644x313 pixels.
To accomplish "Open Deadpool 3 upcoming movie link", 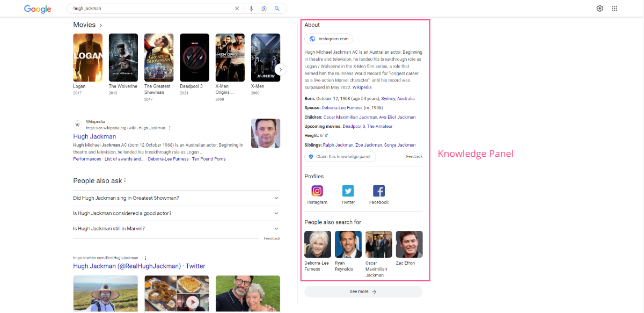I will (x=354, y=126).
